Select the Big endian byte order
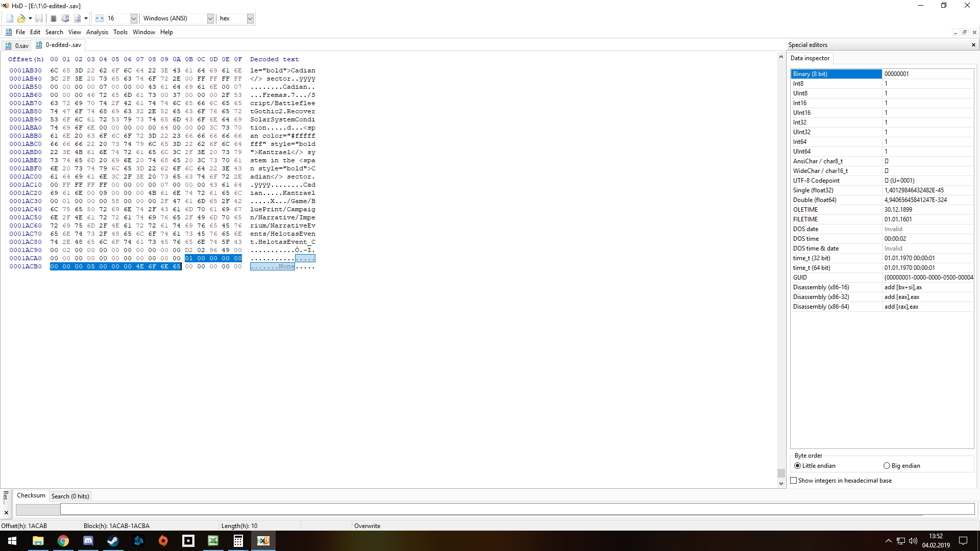The height and width of the screenshot is (551, 980). [887, 466]
